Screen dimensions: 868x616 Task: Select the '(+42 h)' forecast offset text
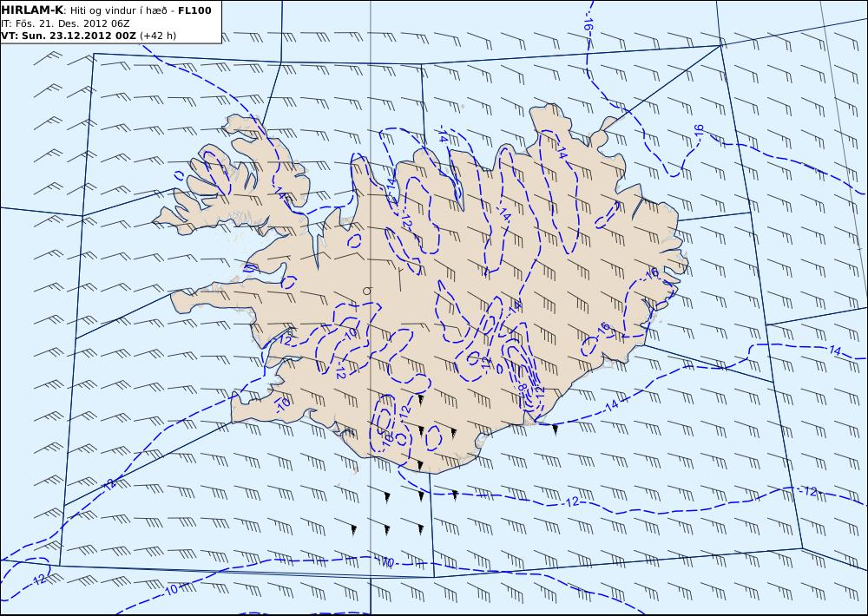[158, 36]
